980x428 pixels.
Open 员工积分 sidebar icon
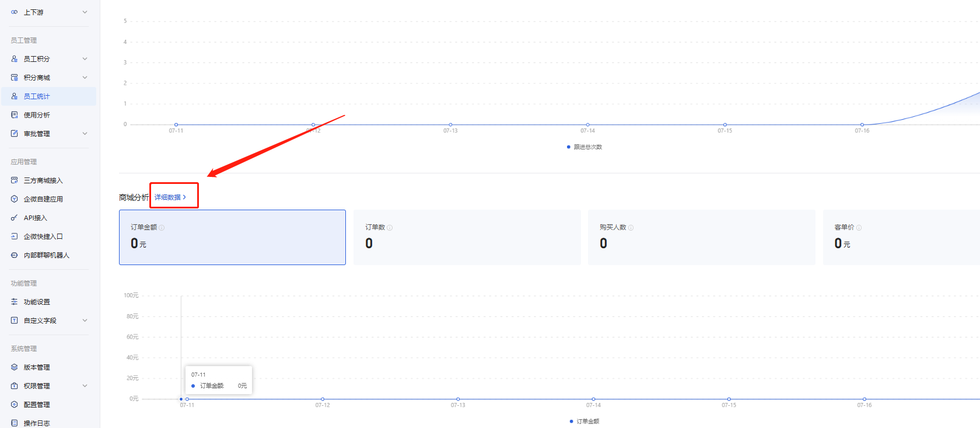pyautogui.click(x=15, y=59)
